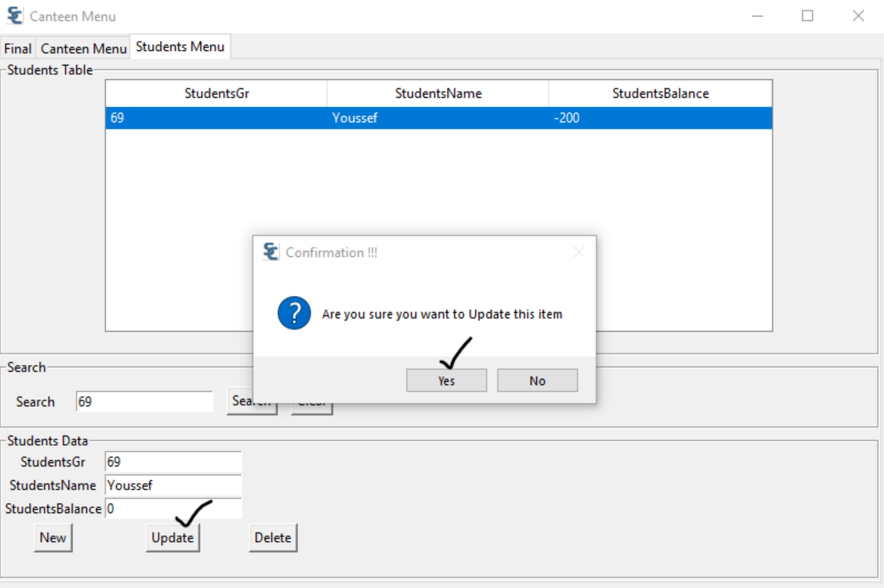Minimize the Canteen Menu window
Image resolution: width=884 pixels, height=588 pixels.
coord(757,16)
